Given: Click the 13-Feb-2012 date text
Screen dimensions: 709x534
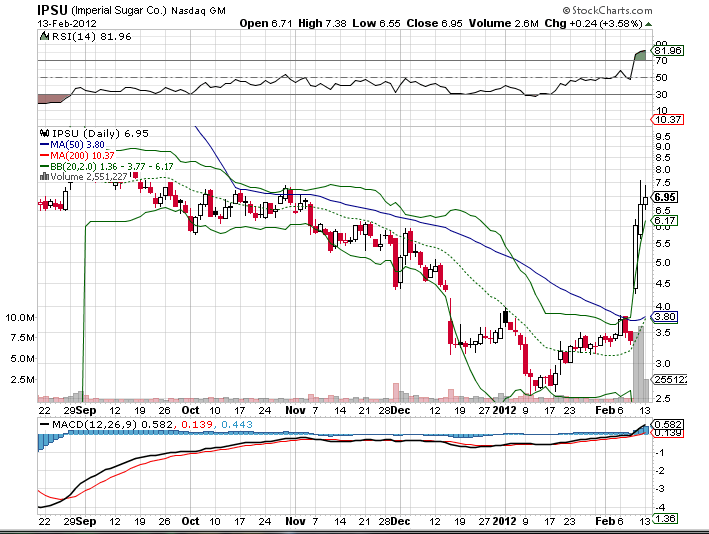Looking at the screenshot, I should tap(67, 24).
